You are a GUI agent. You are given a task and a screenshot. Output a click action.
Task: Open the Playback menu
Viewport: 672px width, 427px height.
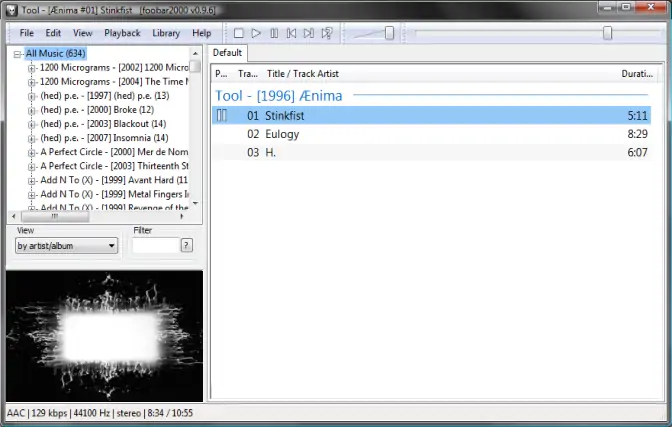point(122,33)
